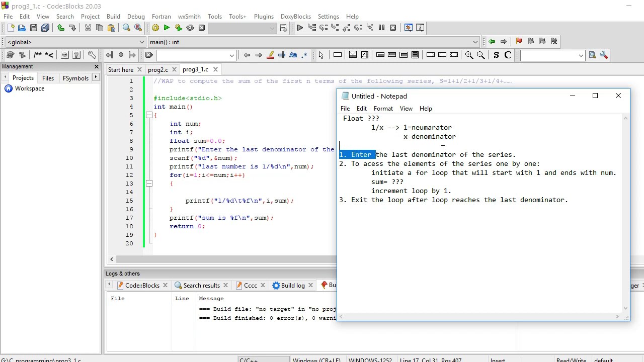Open the Build log tab

click(293, 286)
